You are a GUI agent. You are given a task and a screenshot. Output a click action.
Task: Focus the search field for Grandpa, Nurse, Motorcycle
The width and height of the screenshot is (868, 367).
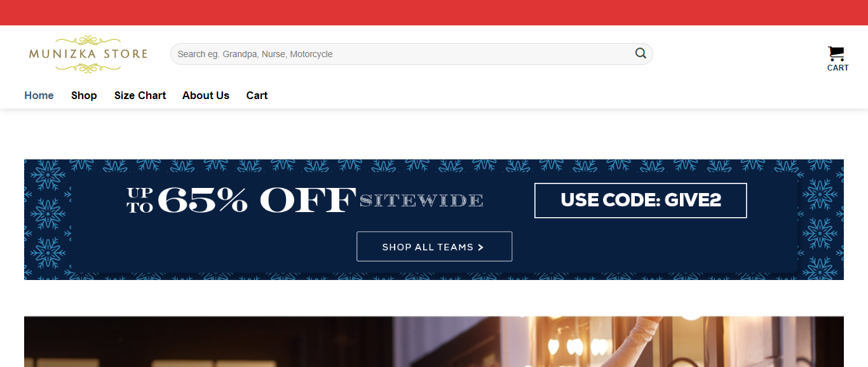point(411,54)
